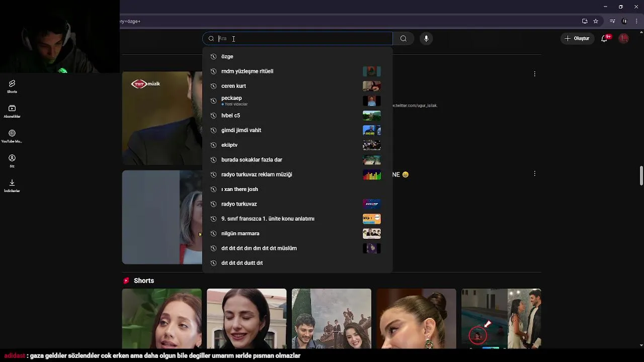Viewport: 644px width, 362px height.
Task: Click the install app icon in address bar
Action: (x=585, y=21)
